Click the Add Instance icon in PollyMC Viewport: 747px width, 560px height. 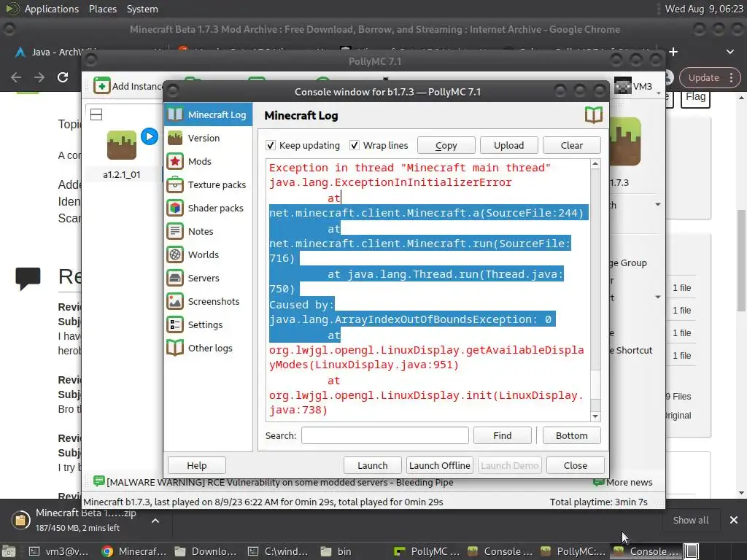click(101, 86)
